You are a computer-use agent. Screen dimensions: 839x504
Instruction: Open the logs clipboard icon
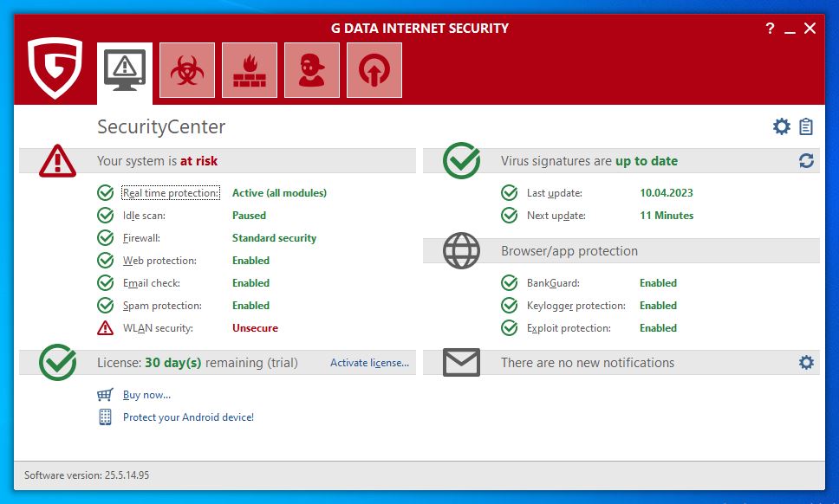point(806,126)
